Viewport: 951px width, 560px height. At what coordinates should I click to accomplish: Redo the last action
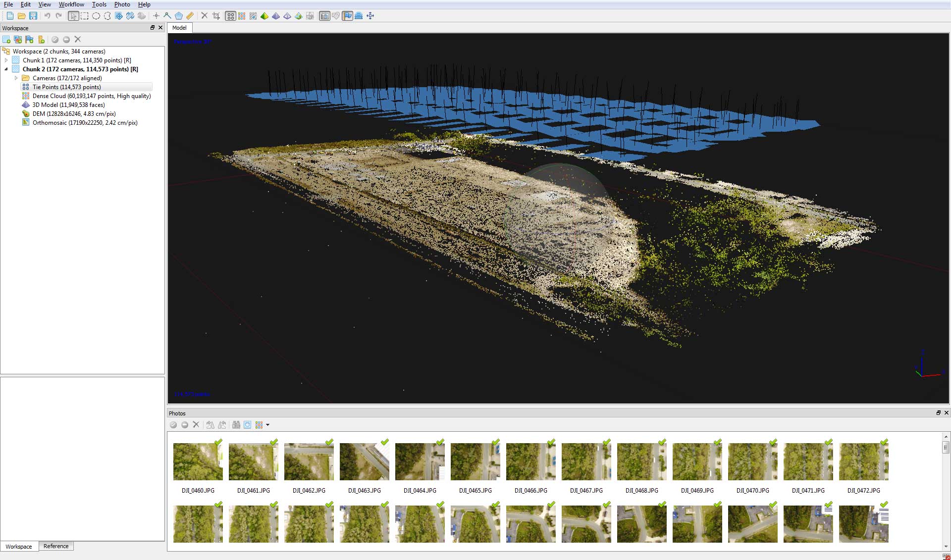[58, 16]
